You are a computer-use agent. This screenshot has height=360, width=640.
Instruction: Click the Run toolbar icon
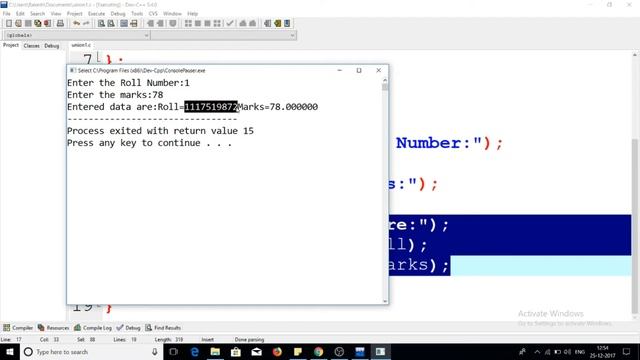[198, 24]
